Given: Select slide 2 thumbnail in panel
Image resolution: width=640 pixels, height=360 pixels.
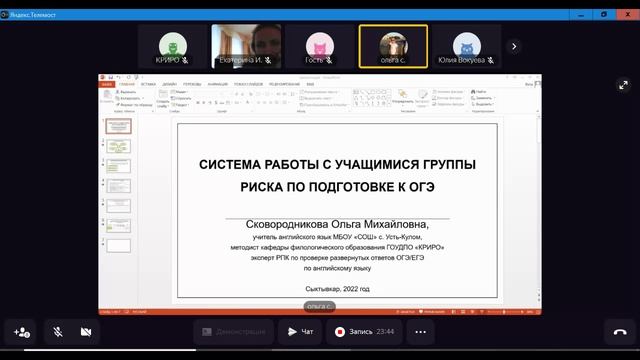Looking at the screenshot, I should point(119,146).
